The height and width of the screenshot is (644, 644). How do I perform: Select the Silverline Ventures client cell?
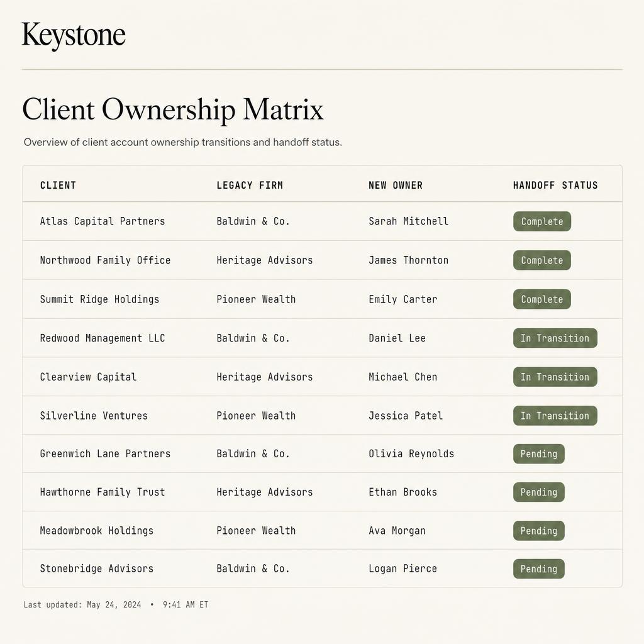click(94, 416)
